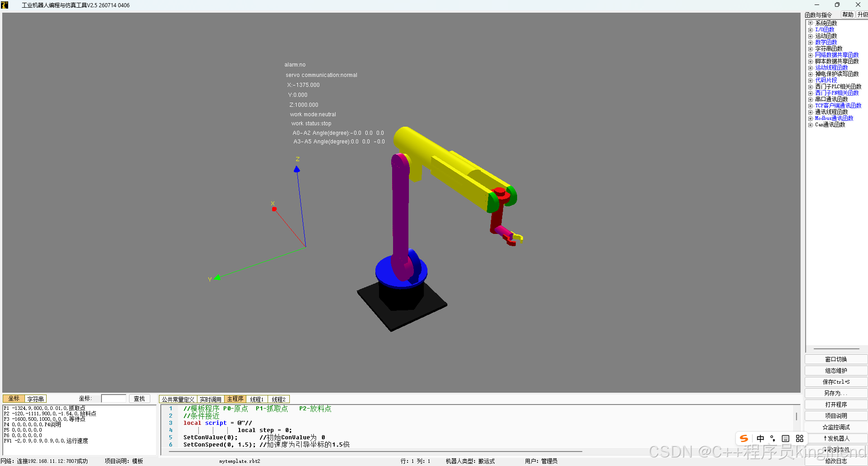Click code line 6 SetConSpeed
The width and height of the screenshot is (868, 466).
[266, 445]
